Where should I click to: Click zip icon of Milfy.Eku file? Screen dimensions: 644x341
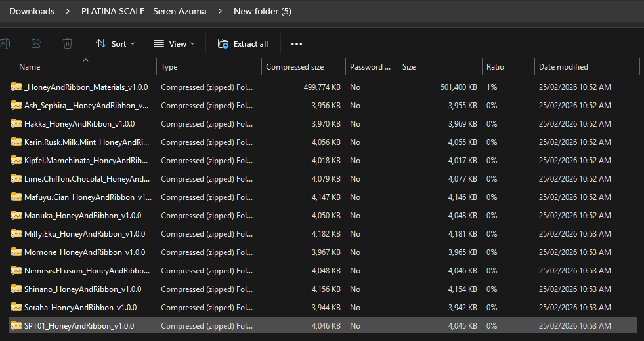tap(16, 234)
